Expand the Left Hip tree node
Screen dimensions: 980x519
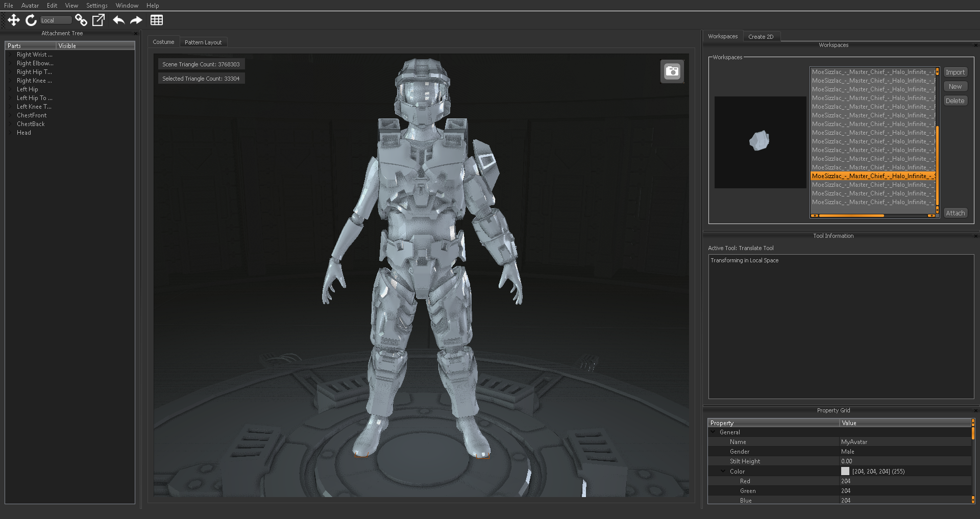[x=11, y=89]
